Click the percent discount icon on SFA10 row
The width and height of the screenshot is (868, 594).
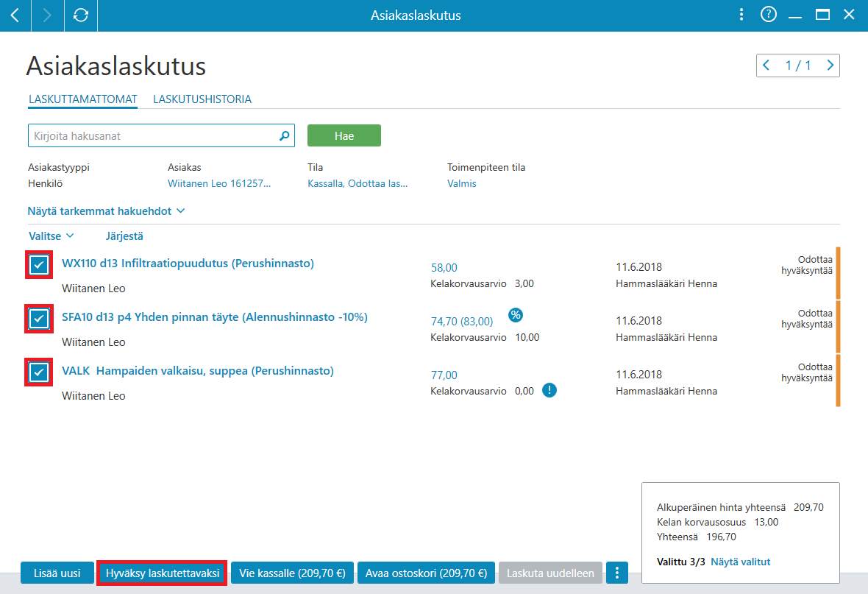pos(516,315)
